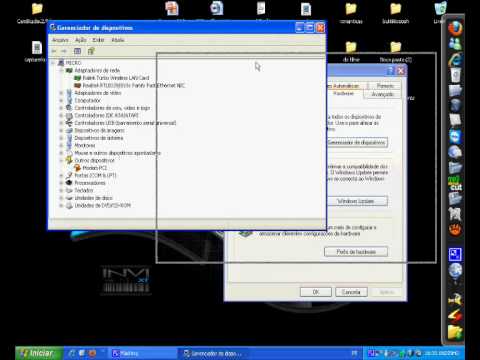480x360 pixels.
Task: Select the Adaptadores de rede label
Action: pyautogui.click(x=97, y=70)
